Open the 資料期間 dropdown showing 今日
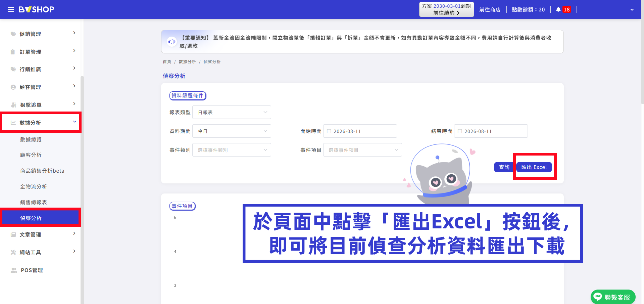The height and width of the screenshot is (304, 644). click(x=232, y=131)
